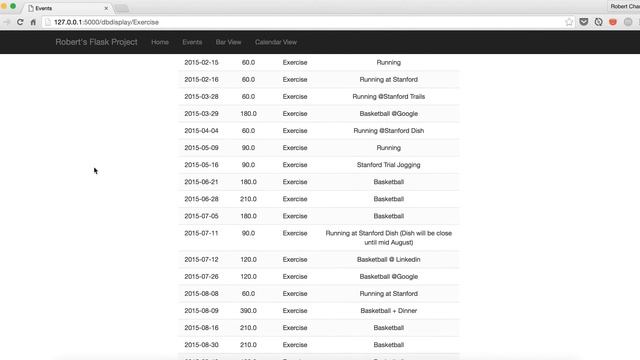Select date cell 2015-08-30
The height and width of the screenshot is (360, 640).
(201, 345)
